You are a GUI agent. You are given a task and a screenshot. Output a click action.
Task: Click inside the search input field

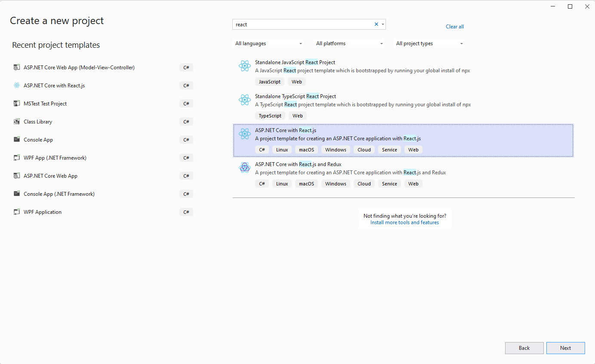[x=301, y=24]
